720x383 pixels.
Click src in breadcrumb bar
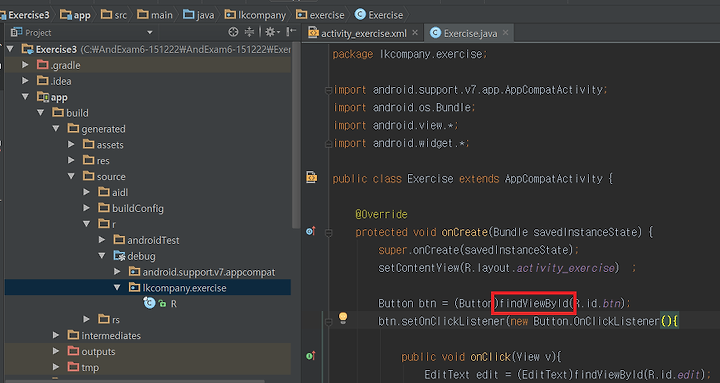(114, 15)
